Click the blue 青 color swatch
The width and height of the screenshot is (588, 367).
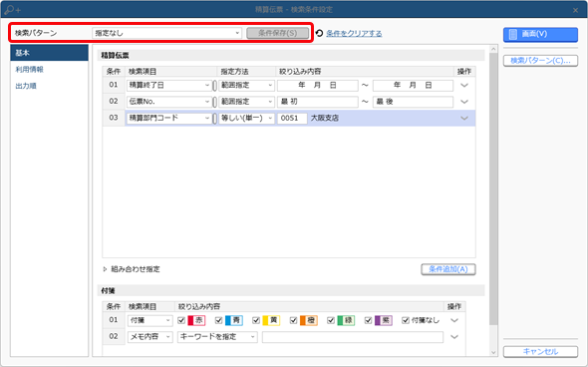(233, 320)
